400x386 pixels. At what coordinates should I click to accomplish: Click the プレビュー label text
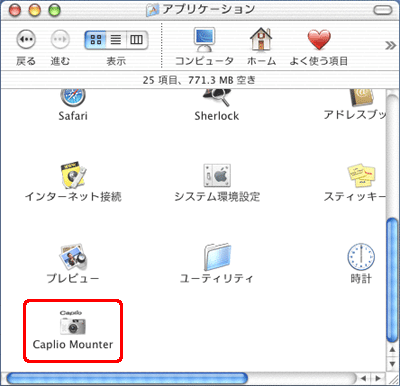point(73,278)
